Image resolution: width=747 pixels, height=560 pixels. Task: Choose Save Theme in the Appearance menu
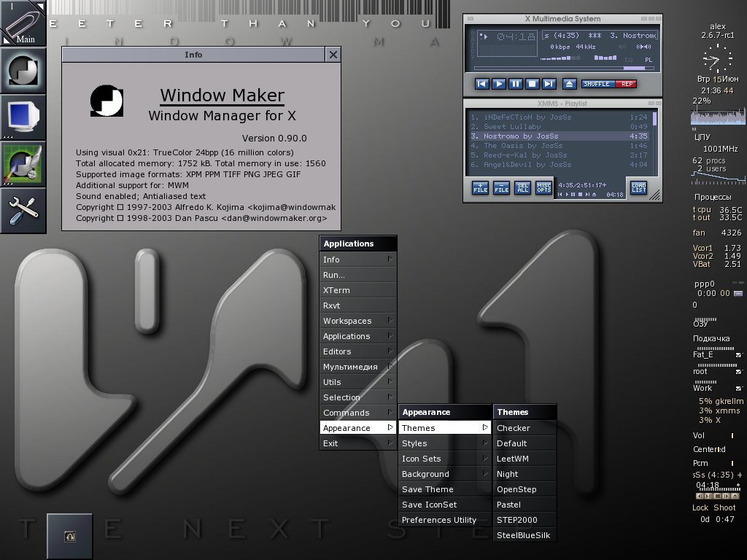point(444,489)
